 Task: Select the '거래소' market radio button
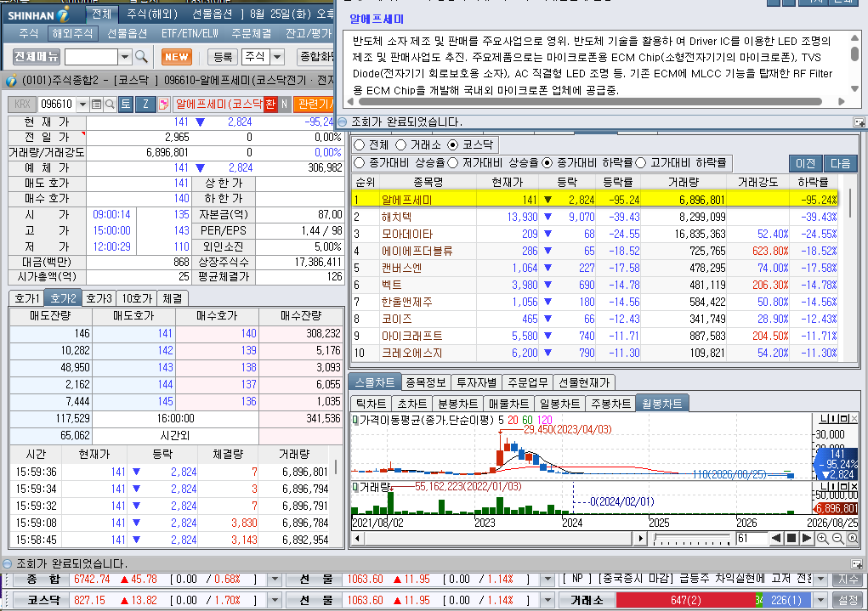click(400, 145)
